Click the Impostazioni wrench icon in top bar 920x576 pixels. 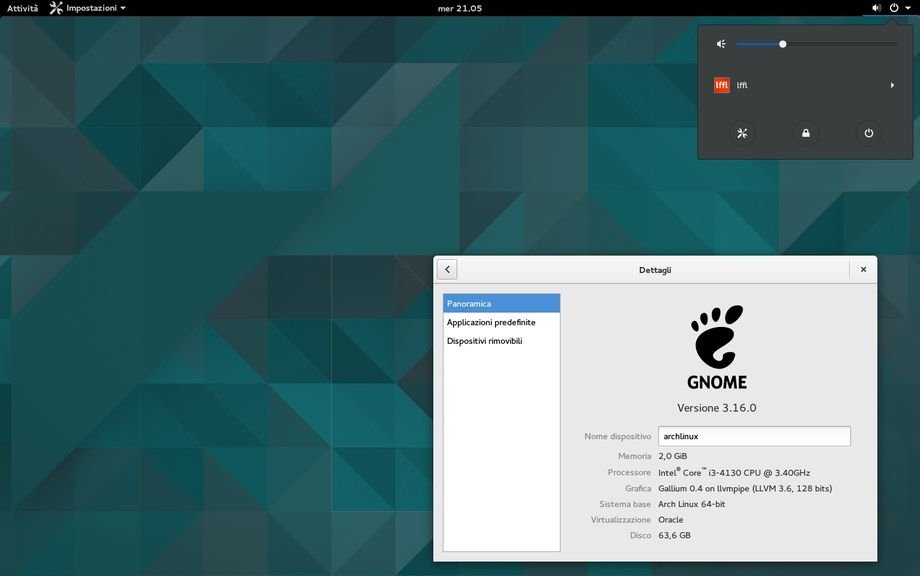[56, 8]
